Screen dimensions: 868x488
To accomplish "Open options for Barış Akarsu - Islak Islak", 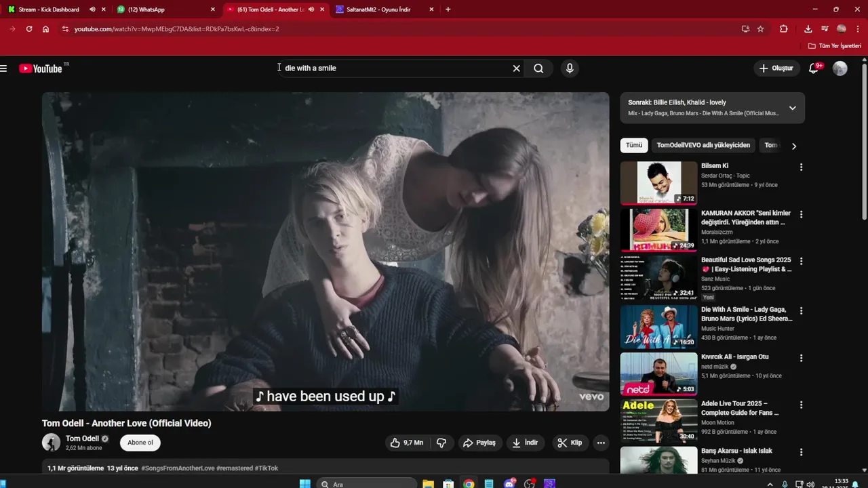I will point(801,452).
